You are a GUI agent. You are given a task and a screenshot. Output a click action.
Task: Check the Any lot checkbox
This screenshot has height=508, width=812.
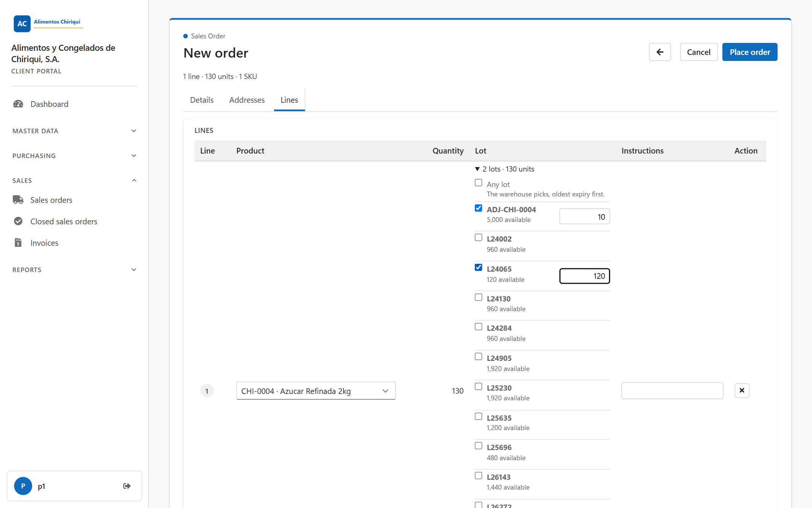pyautogui.click(x=478, y=183)
